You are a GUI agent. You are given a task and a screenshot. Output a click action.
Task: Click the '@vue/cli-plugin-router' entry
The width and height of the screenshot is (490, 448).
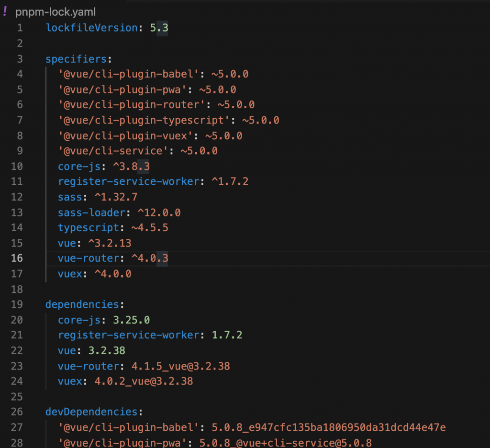(x=132, y=105)
